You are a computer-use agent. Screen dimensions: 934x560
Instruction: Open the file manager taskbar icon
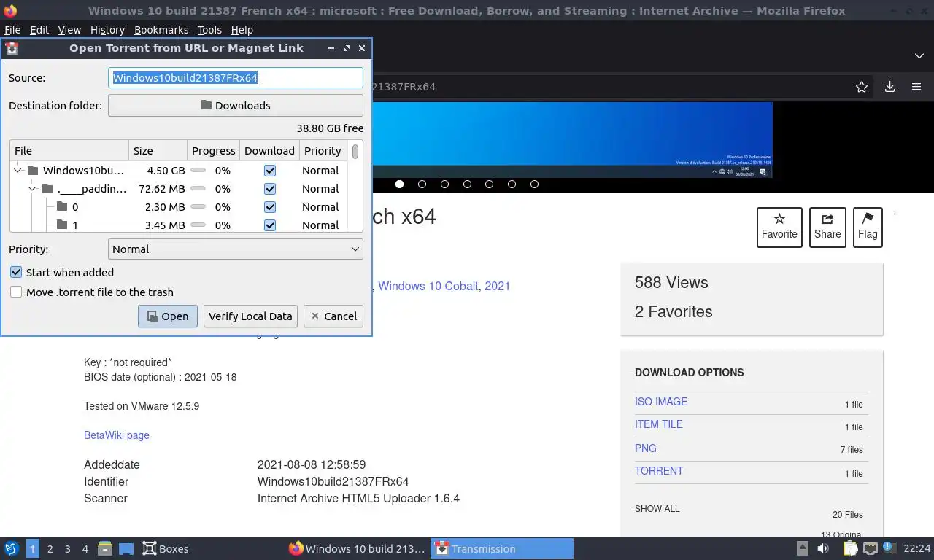[105, 548]
